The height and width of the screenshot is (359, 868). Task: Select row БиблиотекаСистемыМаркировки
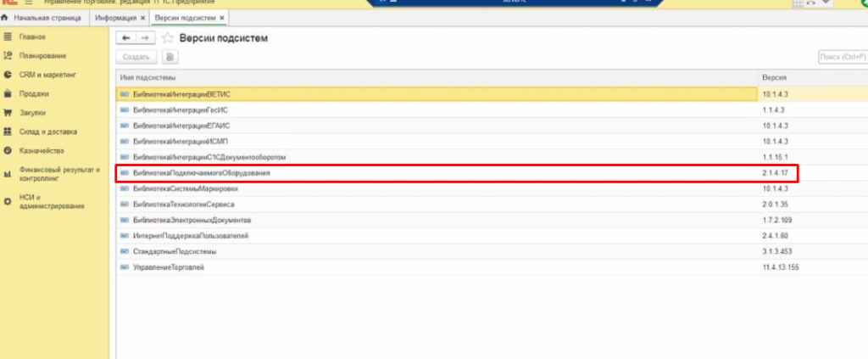point(492,189)
